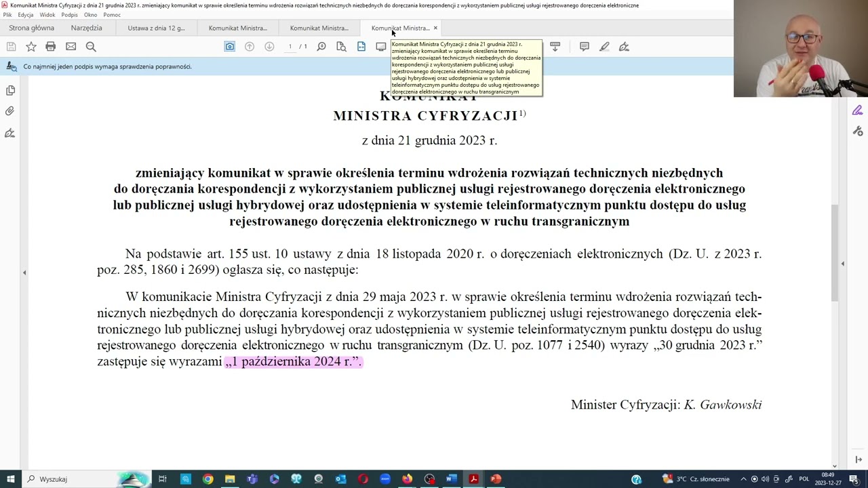The height and width of the screenshot is (488, 868).
Task: Switch to the first Komunikat Ministra tab
Action: pyautogui.click(x=238, y=28)
